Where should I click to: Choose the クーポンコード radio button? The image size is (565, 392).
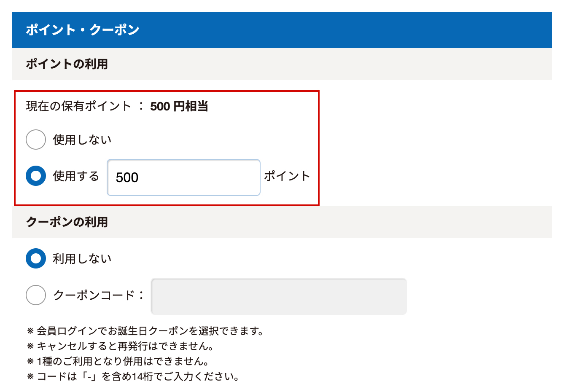(36, 295)
